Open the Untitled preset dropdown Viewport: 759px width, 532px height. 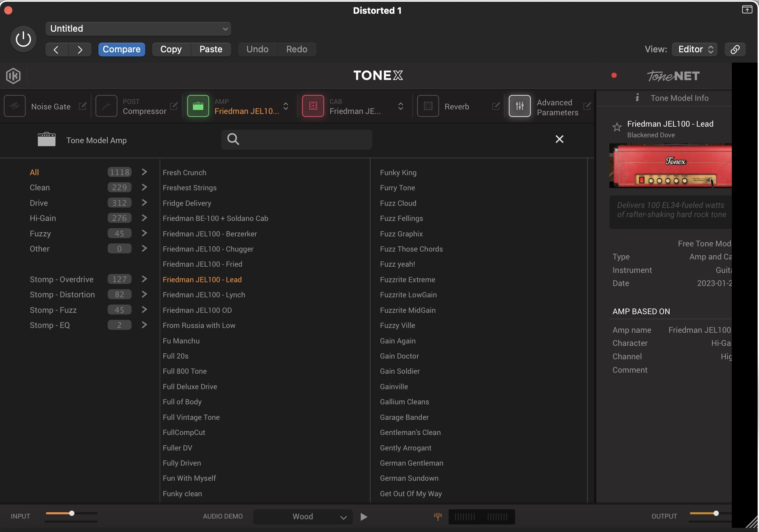[138, 29]
